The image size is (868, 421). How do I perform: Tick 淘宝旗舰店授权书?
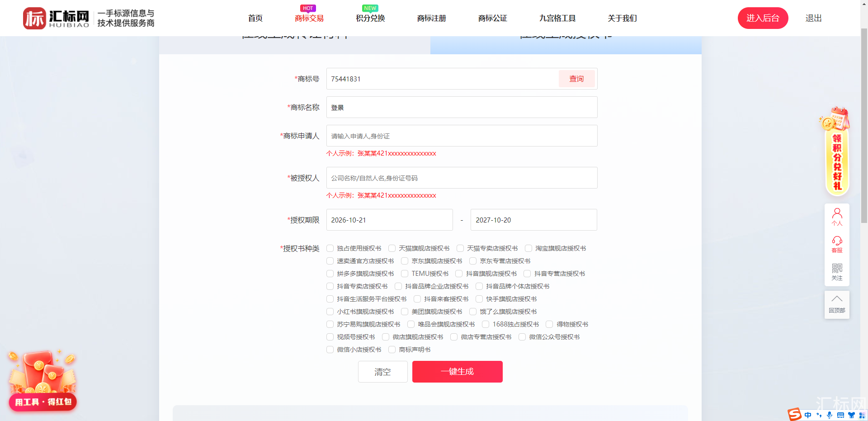[528, 248]
